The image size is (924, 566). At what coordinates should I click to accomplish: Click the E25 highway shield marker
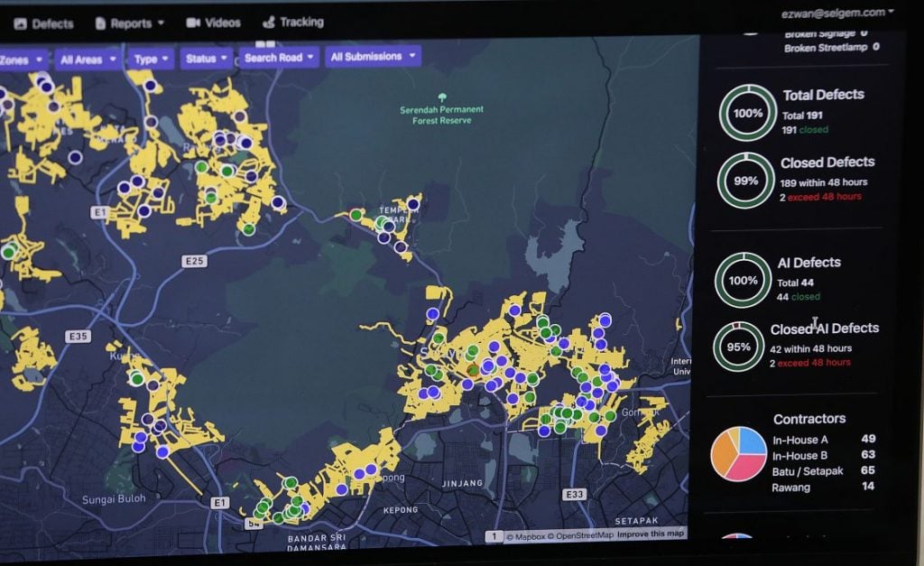pos(193,261)
